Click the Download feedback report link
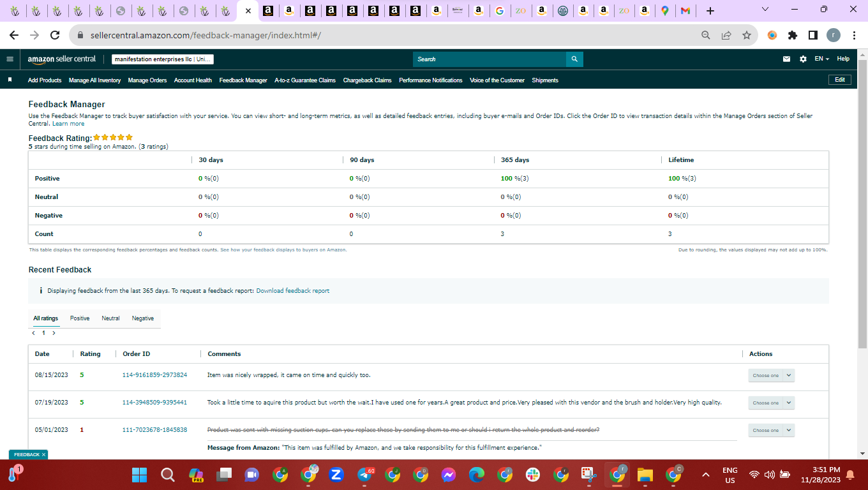 pyautogui.click(x=293, y=291)
